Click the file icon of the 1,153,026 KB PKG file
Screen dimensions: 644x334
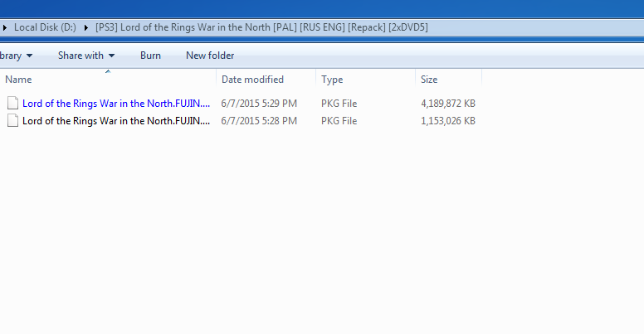point(12,121)
